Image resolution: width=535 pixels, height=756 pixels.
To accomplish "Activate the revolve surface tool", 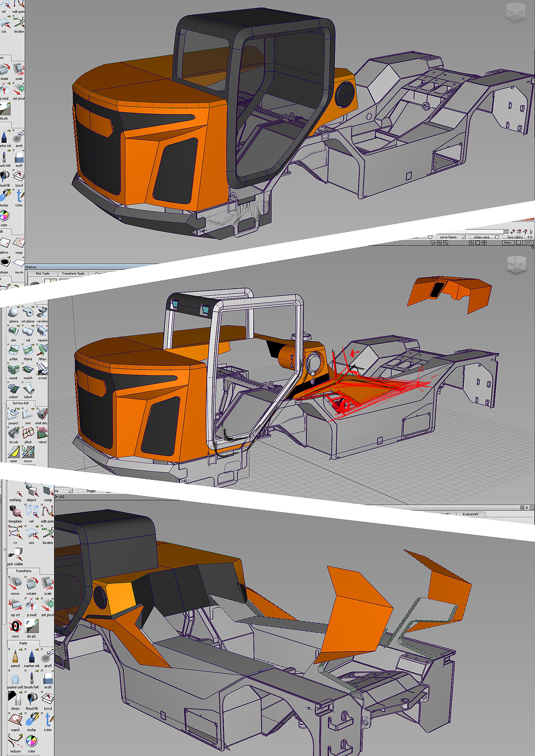I will 42,313.
